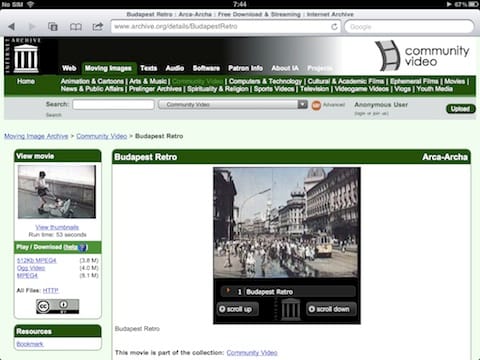Open the Play / Download help icon
This screenshot has width=480, height=360.
[82, 247]
